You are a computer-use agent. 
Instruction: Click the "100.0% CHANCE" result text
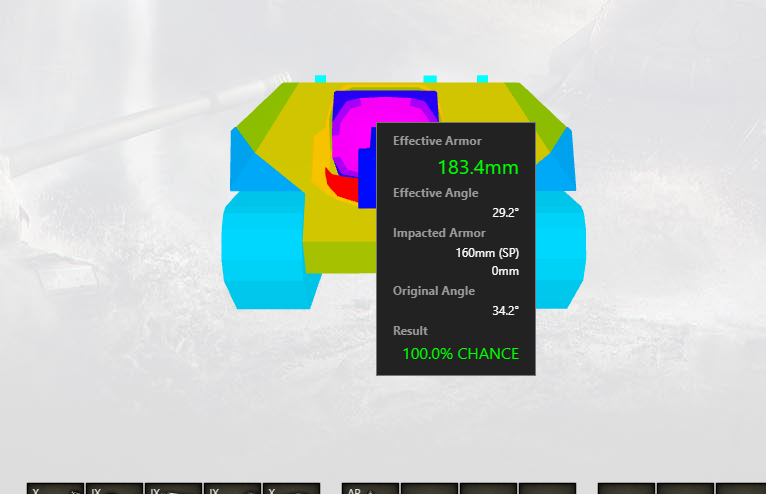pos(461,353)
